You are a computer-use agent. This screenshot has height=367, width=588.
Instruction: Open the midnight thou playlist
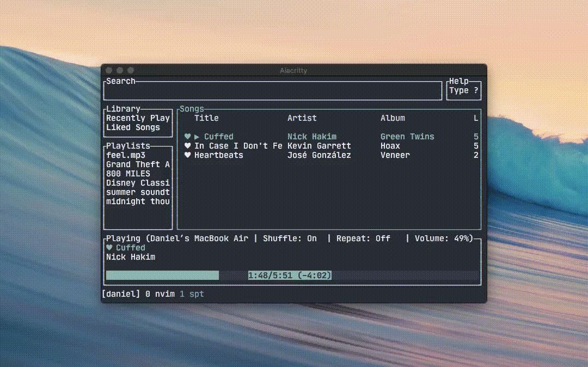tap(138, 201)
